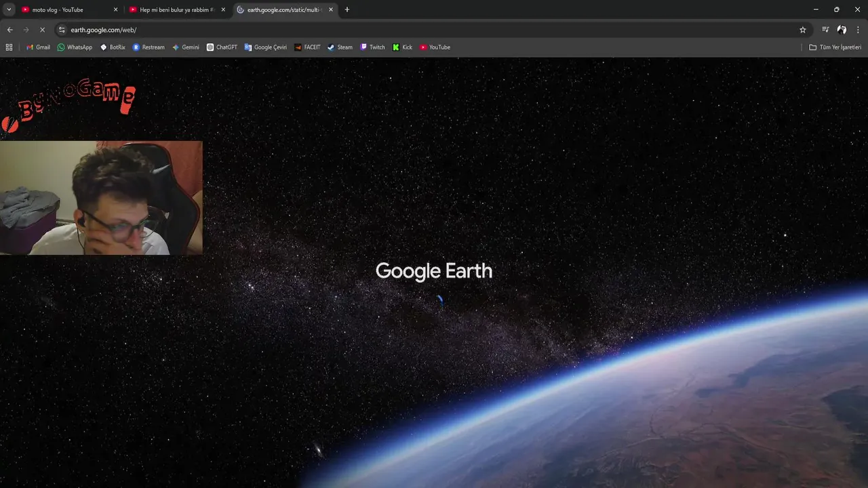
Task: Open the Chrome profile avatar
Action: pos(842,30)
